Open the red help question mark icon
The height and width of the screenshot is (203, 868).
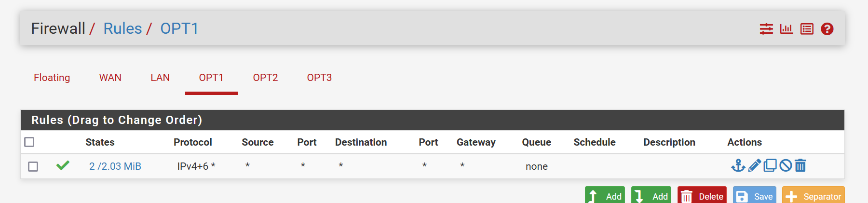pyautogui.click(x=827, y=29)
